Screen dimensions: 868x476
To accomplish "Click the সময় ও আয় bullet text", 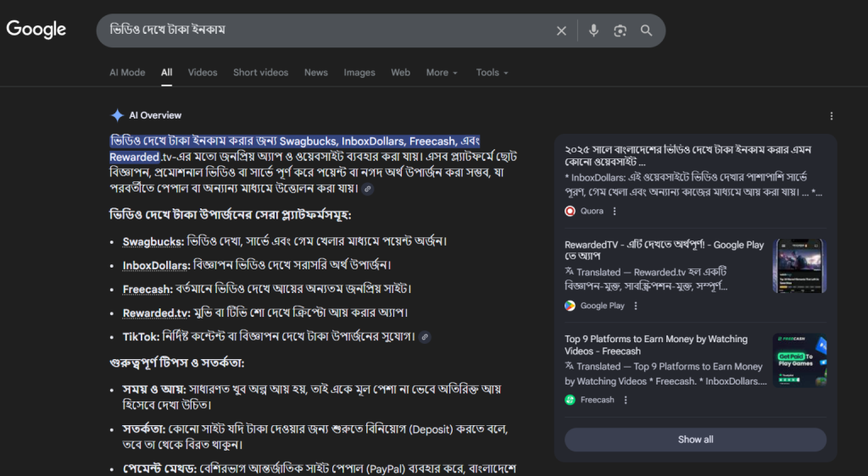I will tap(312, 397).
